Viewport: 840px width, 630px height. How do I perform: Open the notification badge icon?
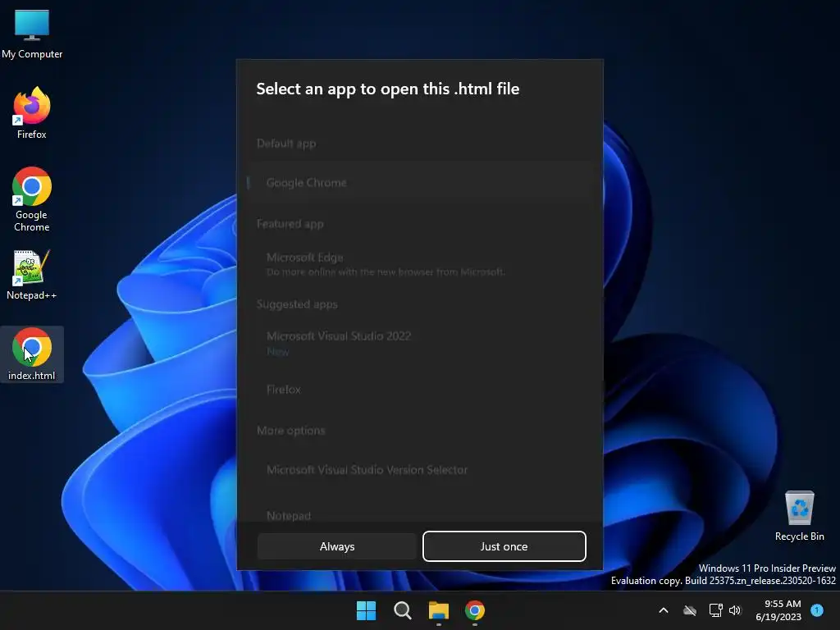coord(817,610)
